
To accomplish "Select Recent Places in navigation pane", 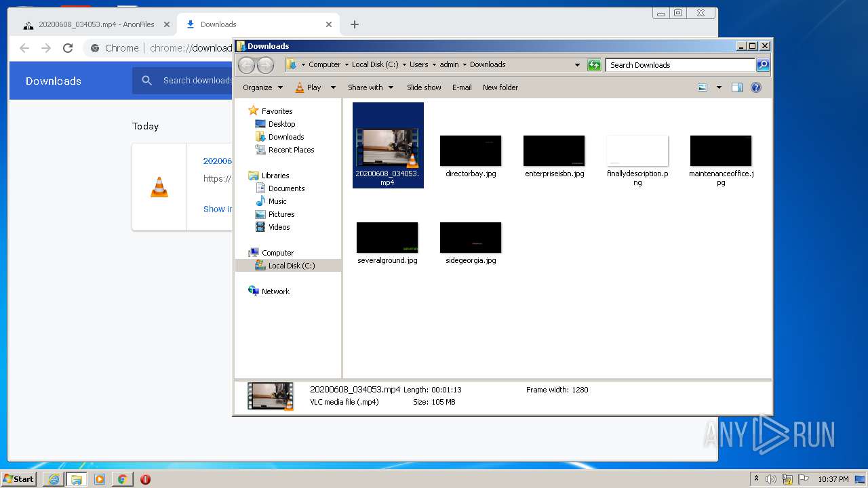I will click(291, 150).
